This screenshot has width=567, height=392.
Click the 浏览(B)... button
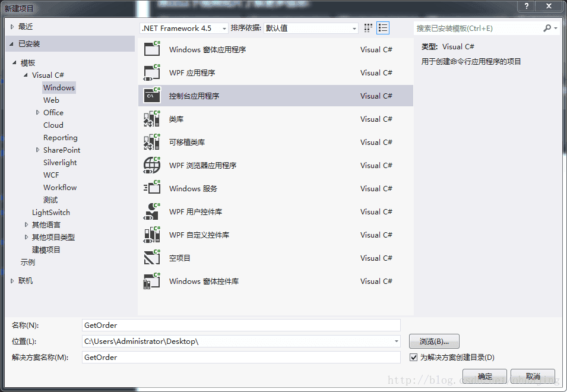(x=434, y=341)
